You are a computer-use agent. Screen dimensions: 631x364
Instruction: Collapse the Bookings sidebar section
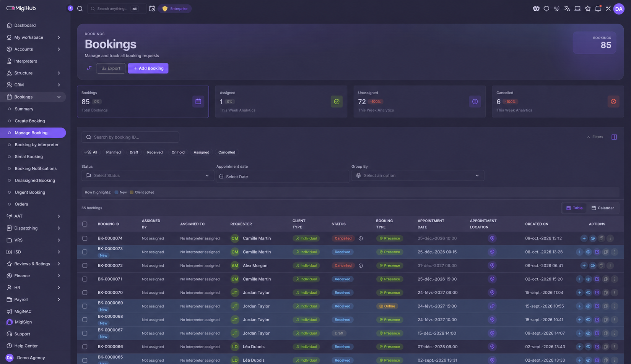pyautogui.click(x=33, y=97)
